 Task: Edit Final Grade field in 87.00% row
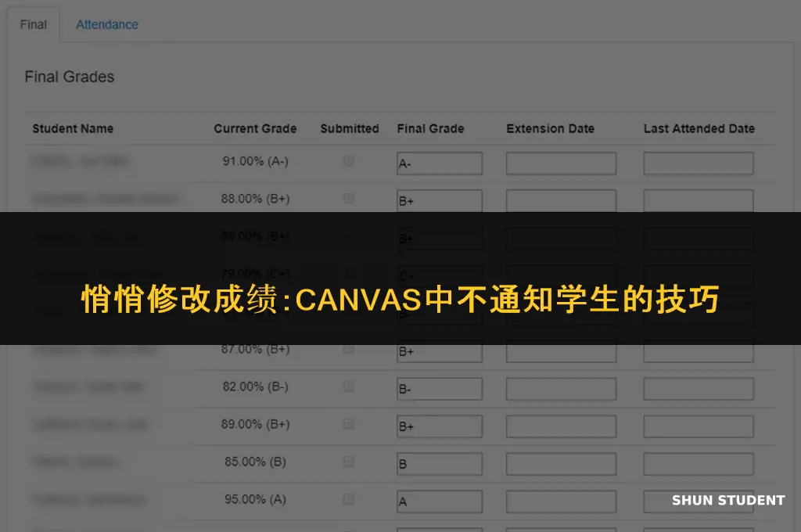[440, 353]
